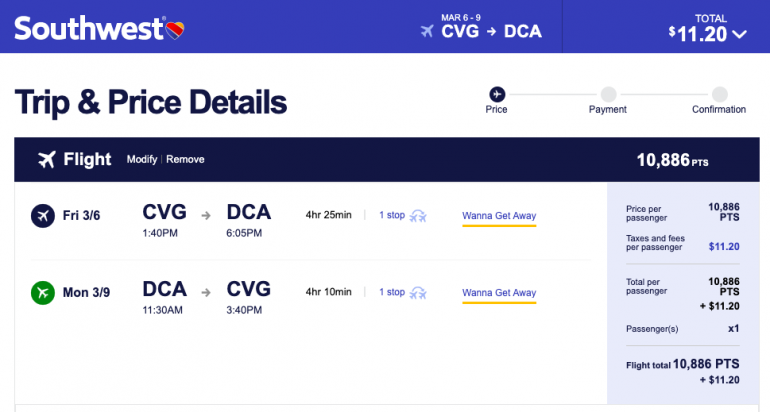This screenshot has height=412, width=770.
Task: Click the plane-change icon on the DCA to CVG flight
Action: point(419,293)
